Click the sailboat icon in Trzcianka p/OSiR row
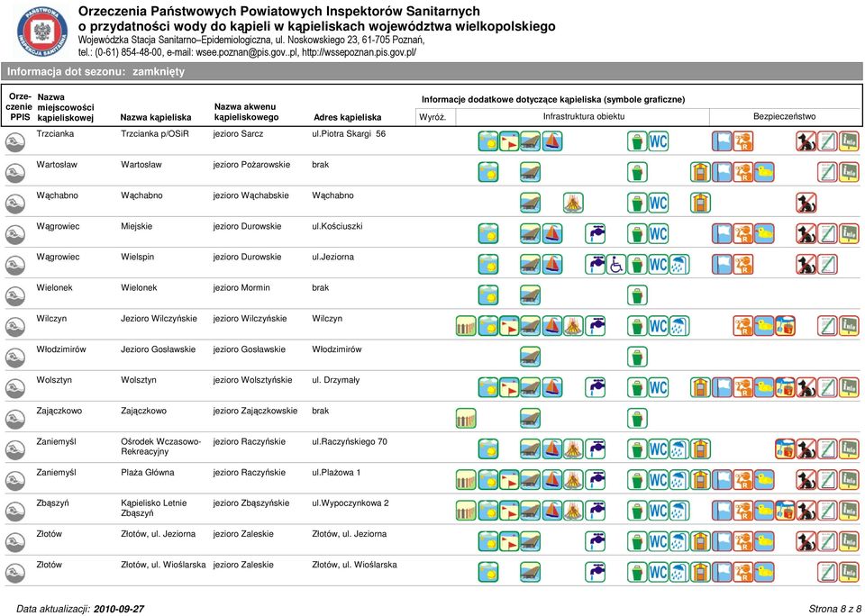 point(552,141)
